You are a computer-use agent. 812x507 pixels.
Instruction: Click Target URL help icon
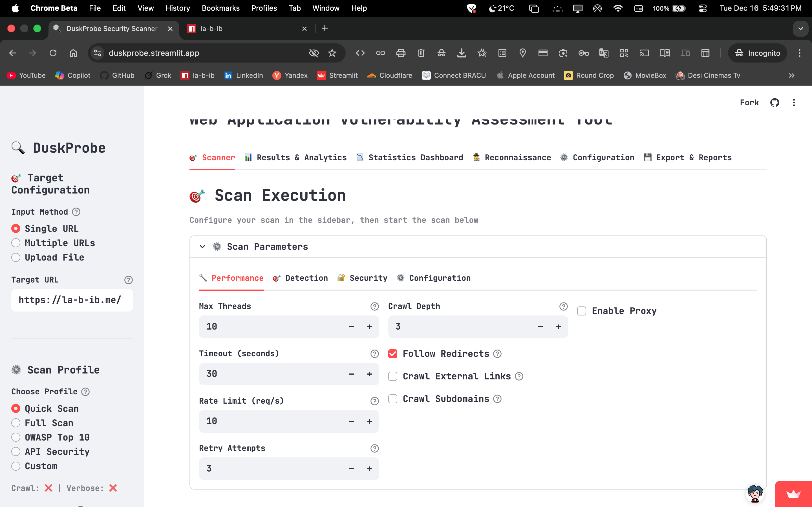(x=128, y=280)
